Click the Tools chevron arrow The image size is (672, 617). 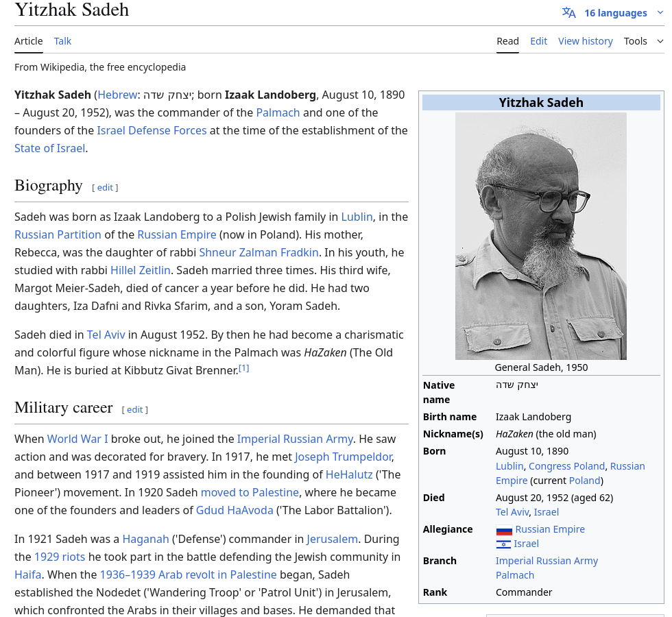coord(660,41)
